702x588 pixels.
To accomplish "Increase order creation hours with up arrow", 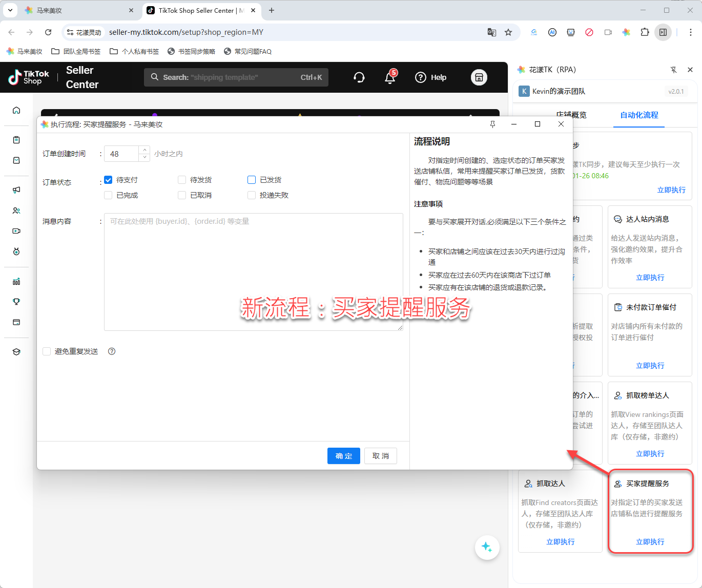I will tap(144, 150).
